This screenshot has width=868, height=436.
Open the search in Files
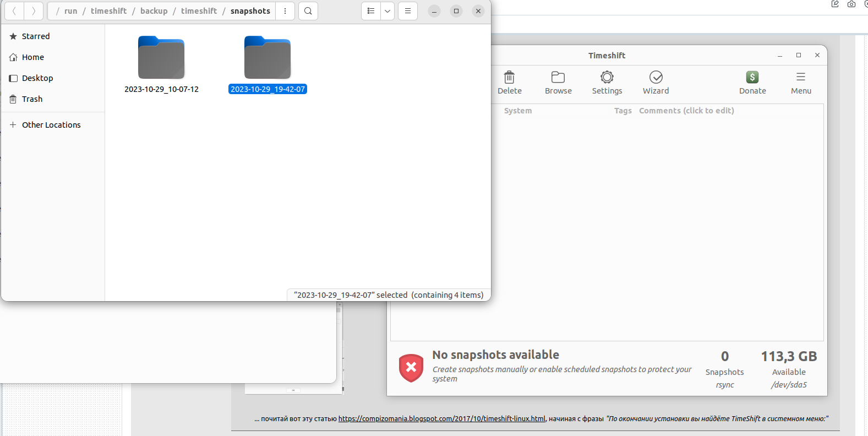coord(308,11)
